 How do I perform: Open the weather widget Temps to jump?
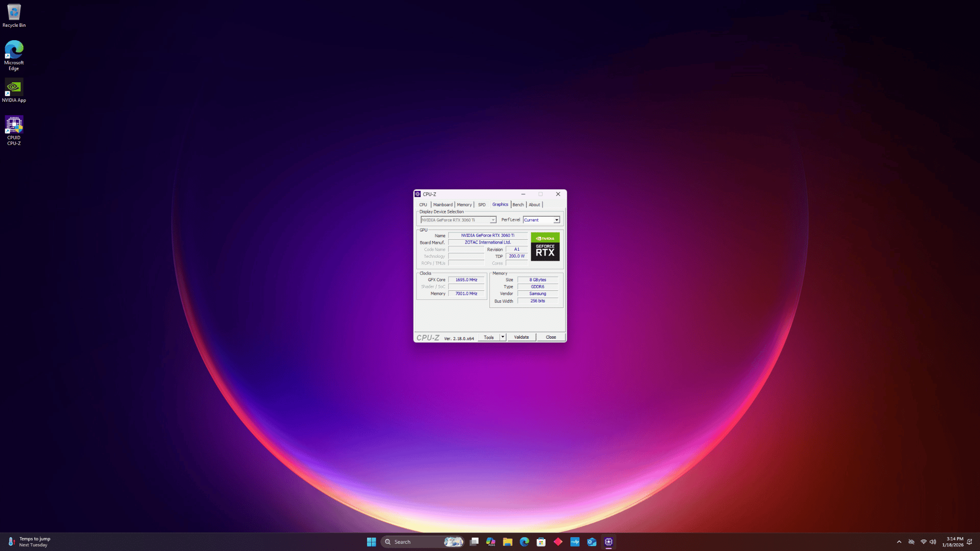pos(30,542)
